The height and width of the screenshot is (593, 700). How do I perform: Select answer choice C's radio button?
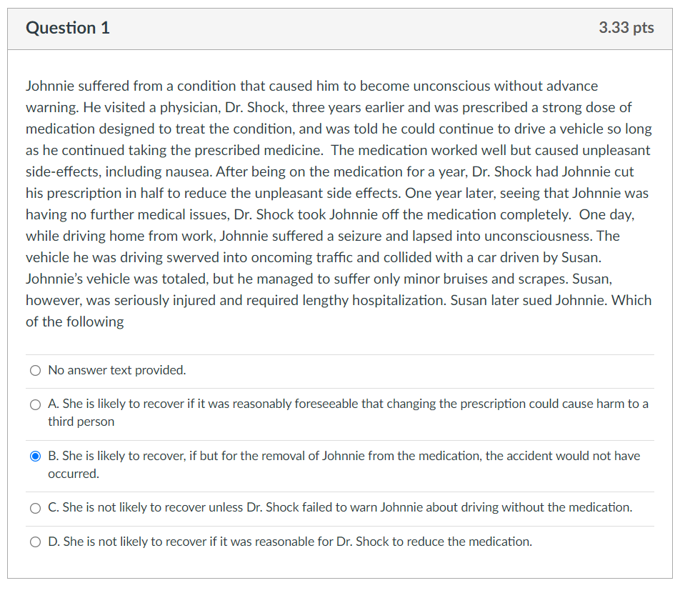click(34, 507)
